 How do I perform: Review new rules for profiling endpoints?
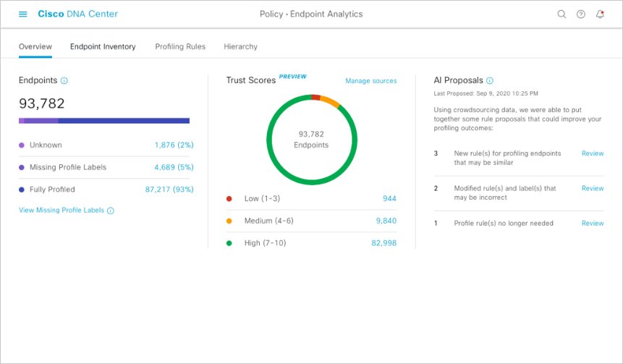pyautogui.click(x=593, y=153)
